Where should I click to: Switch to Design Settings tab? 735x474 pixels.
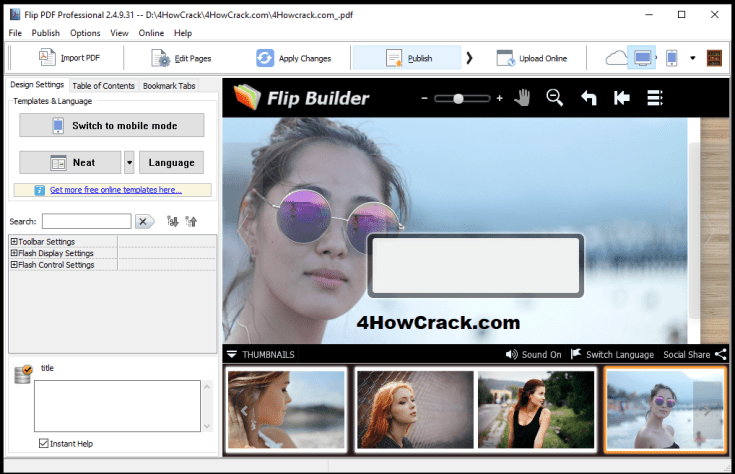tap(37, 84)
